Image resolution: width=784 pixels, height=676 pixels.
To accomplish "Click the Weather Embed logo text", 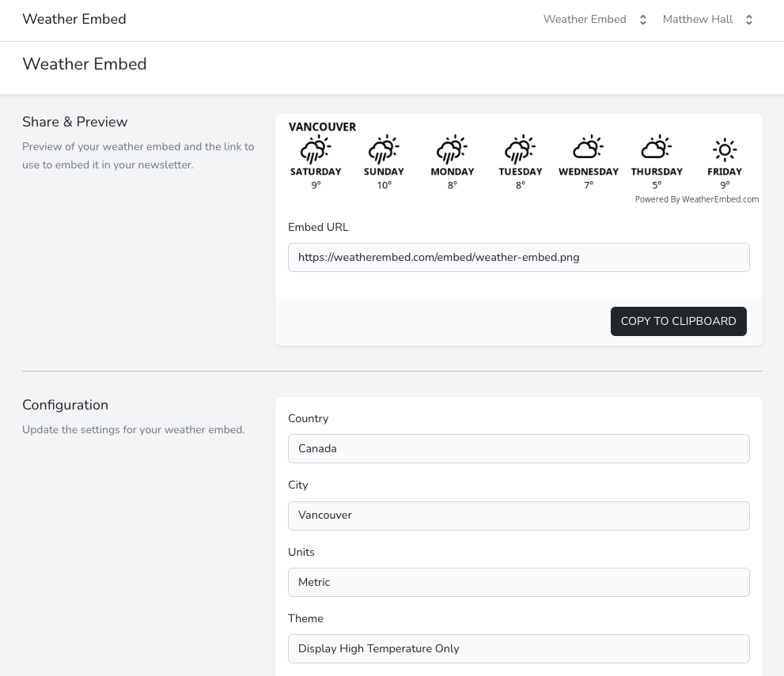I will pos(74,20).
